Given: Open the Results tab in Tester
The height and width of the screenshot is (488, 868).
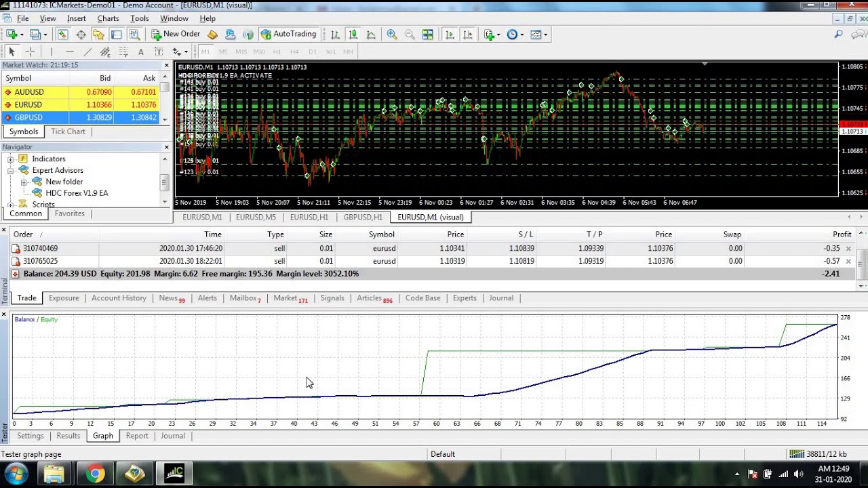Looking at the screenshot, I should [x=68, y=436].
